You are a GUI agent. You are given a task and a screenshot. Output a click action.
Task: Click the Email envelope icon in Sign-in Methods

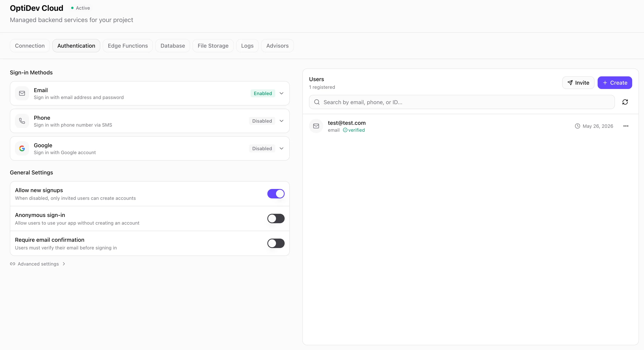[22, 93]
